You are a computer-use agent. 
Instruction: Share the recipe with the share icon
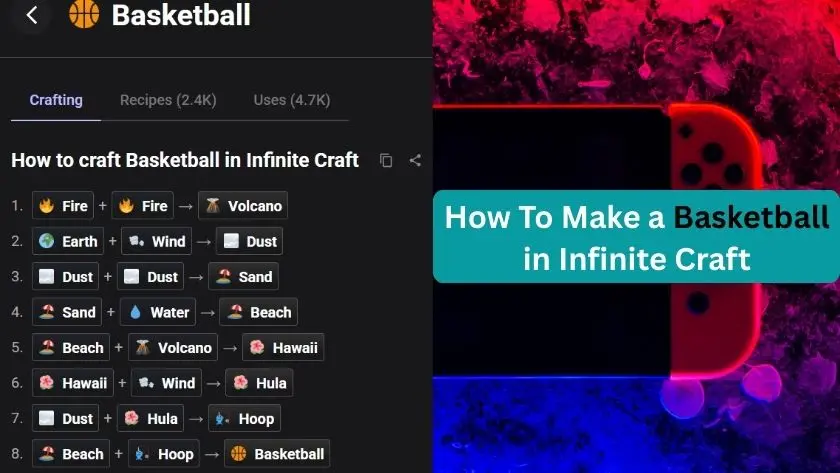coord(415,160)
